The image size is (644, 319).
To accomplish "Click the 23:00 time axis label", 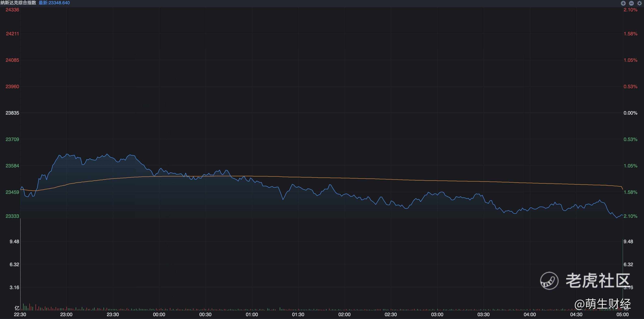I will tap(66, 315).
